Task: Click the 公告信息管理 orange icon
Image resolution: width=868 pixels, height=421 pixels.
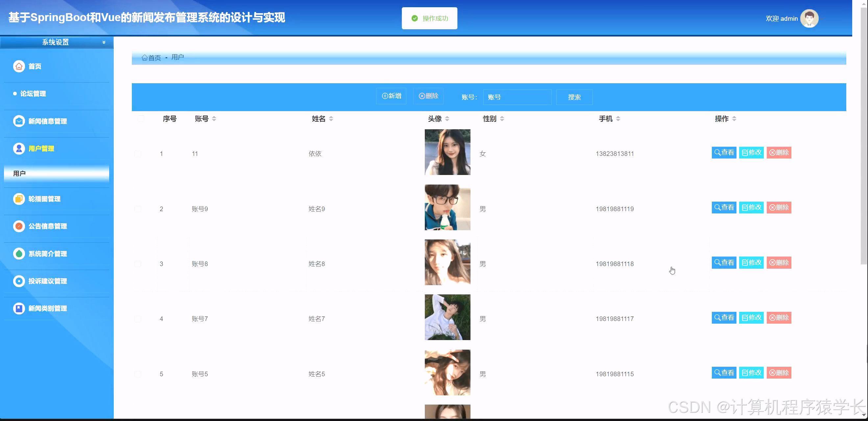Action: pyautogui.click(x=19, y=226)
